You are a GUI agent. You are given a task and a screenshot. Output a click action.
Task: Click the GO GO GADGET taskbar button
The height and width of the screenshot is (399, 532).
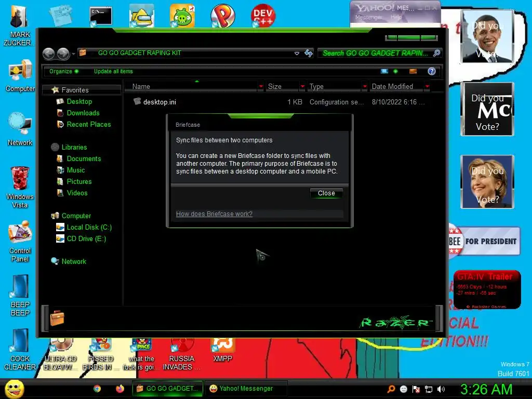coord(168,389)
